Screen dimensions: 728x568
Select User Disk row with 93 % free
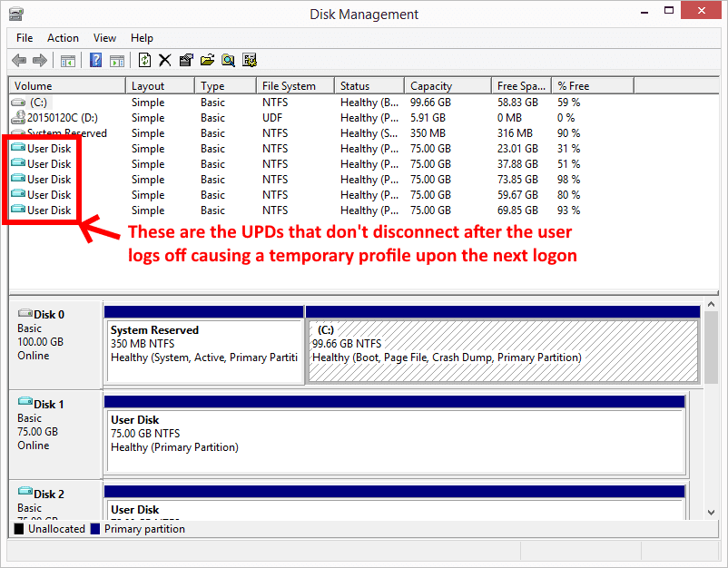321,211
